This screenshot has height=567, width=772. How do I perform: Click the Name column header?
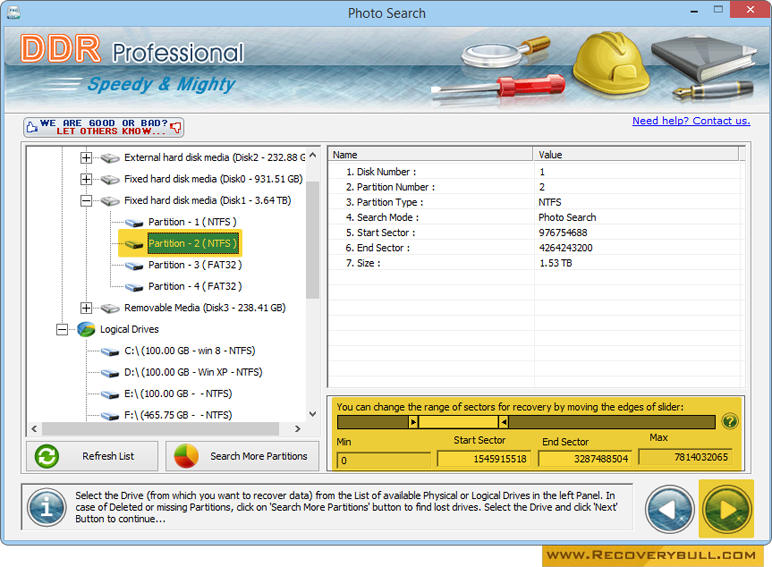tap(431, 155)
